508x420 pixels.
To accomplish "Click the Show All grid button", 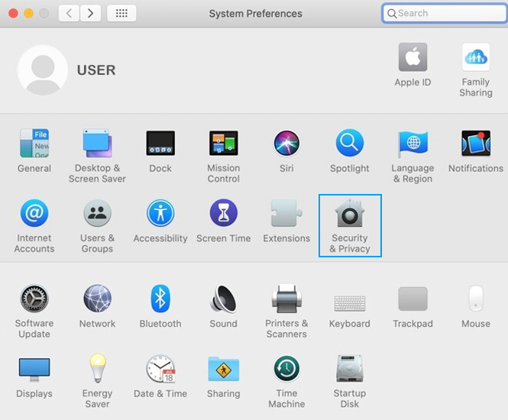I will click(x=121, y=13).
